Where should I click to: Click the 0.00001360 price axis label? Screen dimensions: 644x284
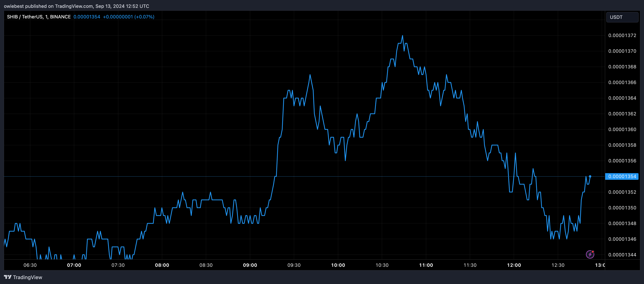pyautogui.click(x=622, y=129)
